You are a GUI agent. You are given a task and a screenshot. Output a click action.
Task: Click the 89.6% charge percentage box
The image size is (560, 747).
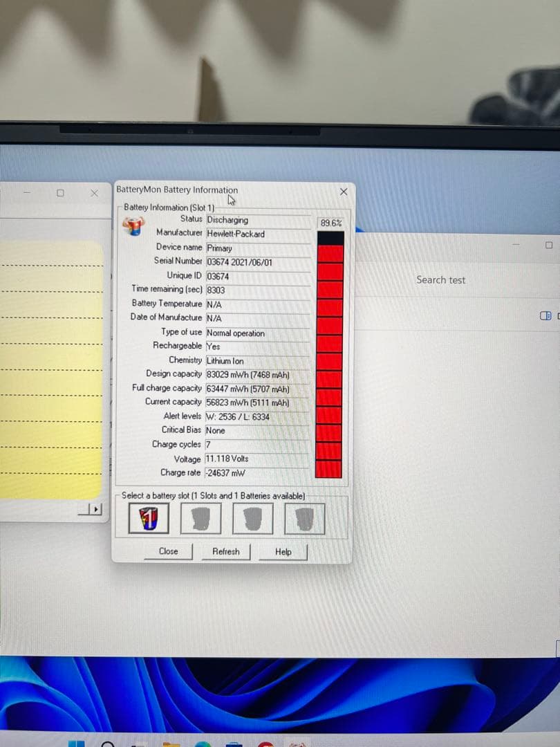pos(330,223)
